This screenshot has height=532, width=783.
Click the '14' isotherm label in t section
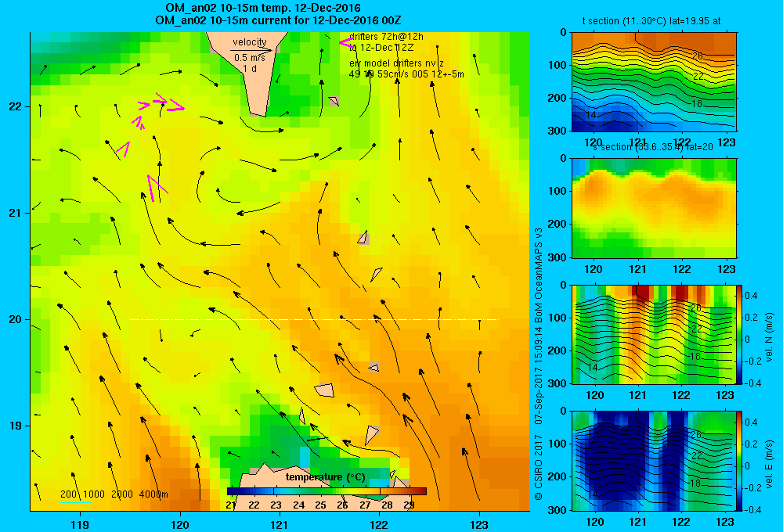[590, 115]
